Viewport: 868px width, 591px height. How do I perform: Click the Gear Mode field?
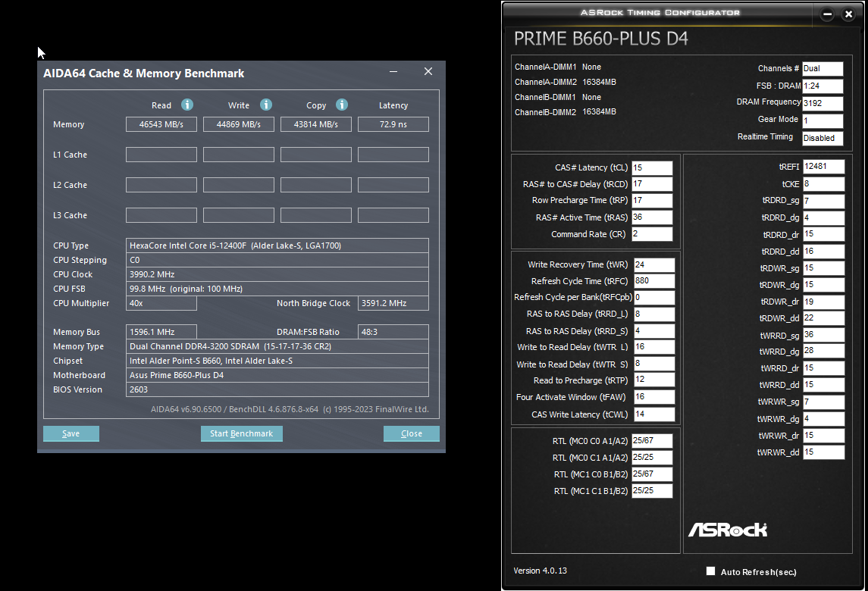coord(823,120)
